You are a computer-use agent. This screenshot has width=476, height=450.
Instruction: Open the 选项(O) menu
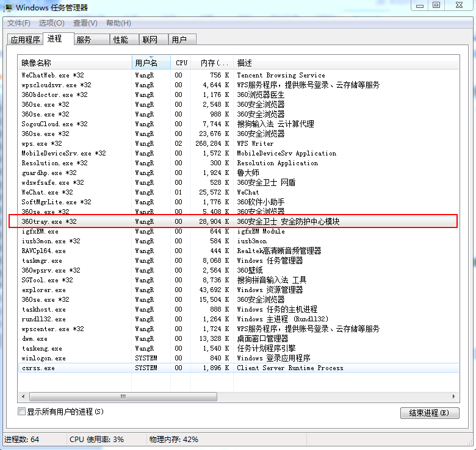pos(51,23)
